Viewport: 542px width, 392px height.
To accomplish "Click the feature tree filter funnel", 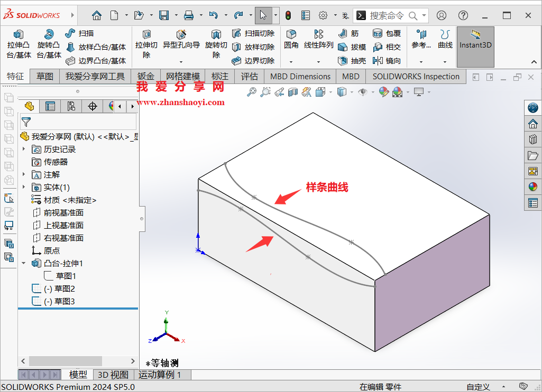I will [26, 122].
